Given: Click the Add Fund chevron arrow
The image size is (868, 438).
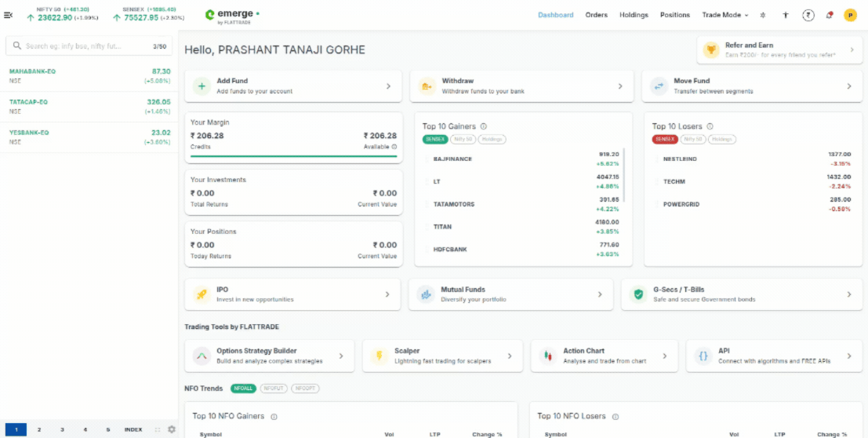Looking at the screenshot, I should [389, 86].
